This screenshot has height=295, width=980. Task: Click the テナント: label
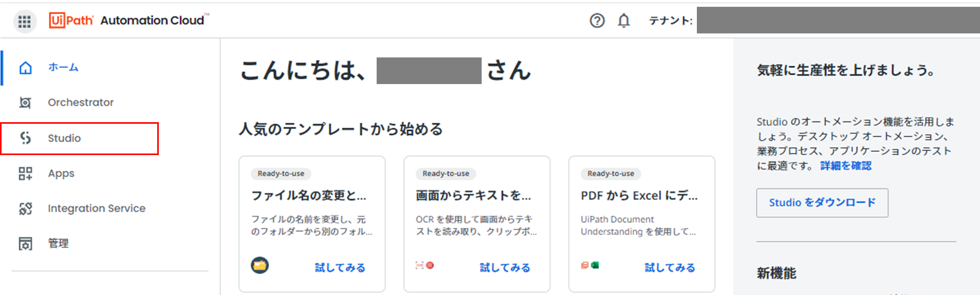(x=671, y=21)
